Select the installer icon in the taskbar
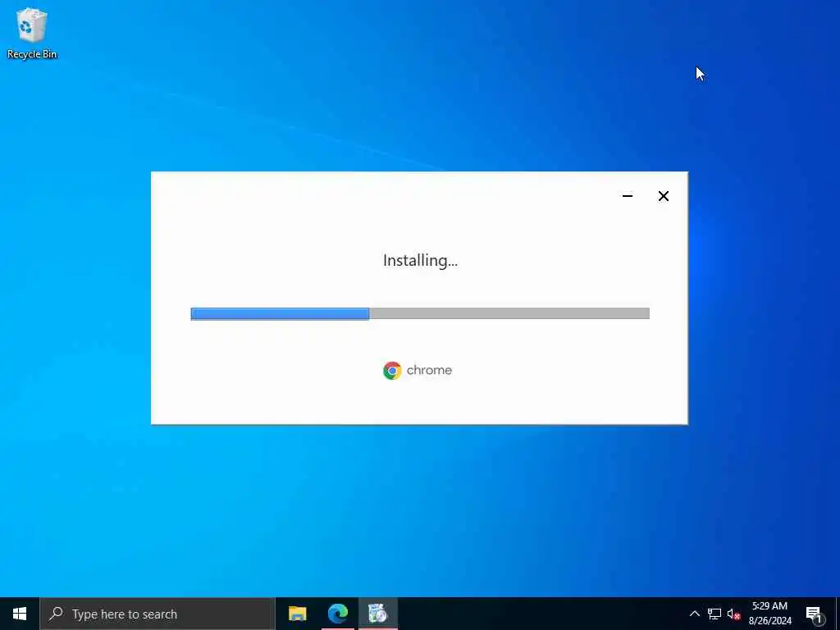Viewport: 840px width, 630px height. [377, 614]
